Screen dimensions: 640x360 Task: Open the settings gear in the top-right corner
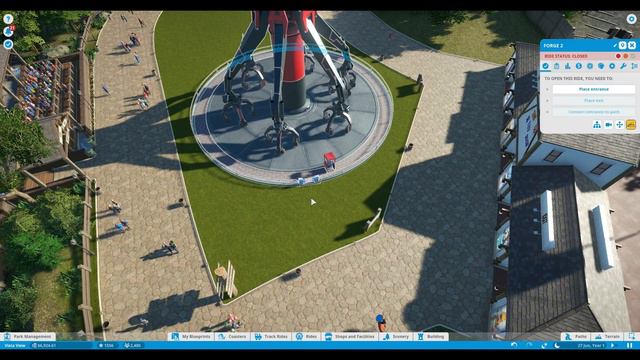[631, 19]
